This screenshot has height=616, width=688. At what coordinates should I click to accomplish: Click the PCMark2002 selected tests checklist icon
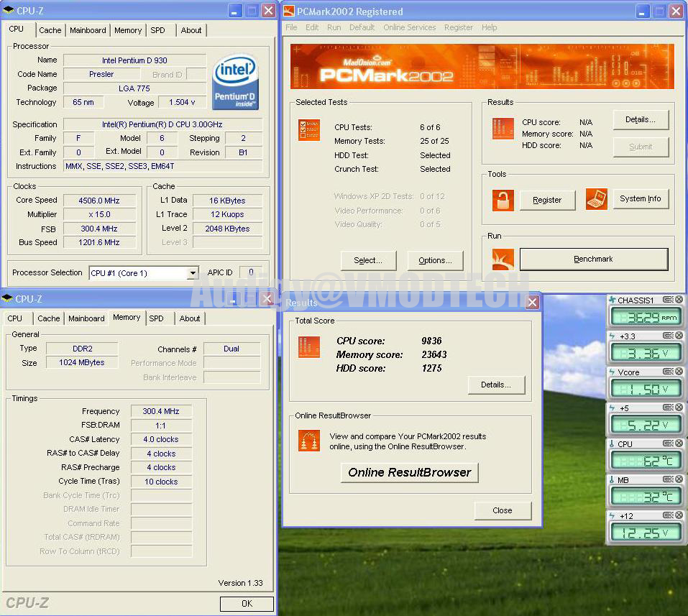tap(309, 130)
